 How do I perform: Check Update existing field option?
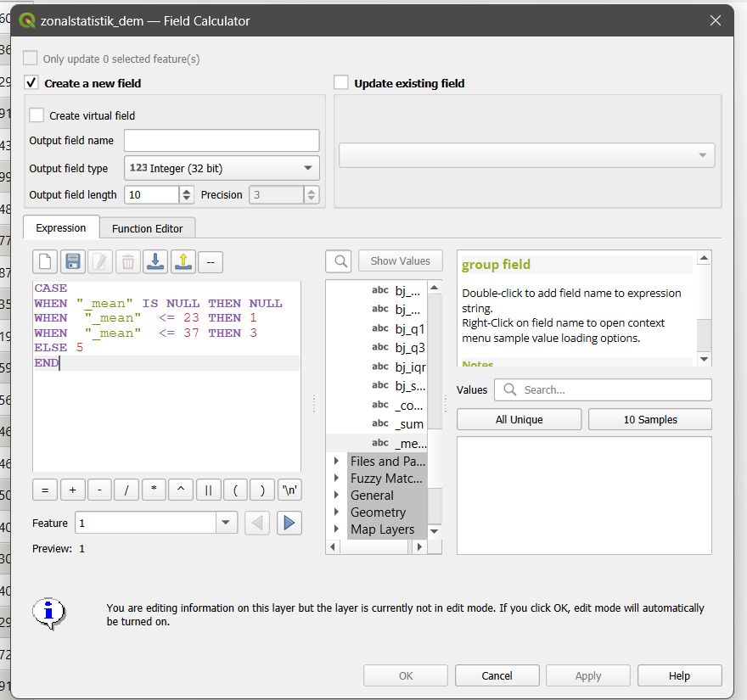coord(341,83)
